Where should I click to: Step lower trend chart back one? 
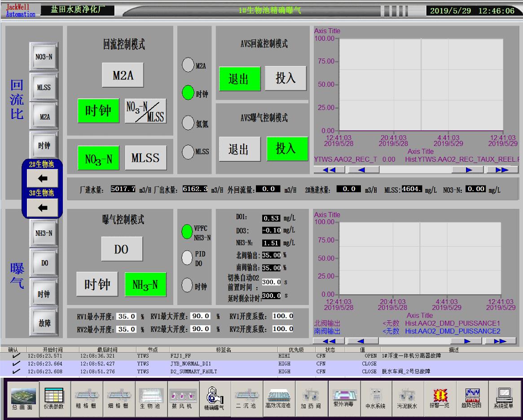click(x=363, y=341)
